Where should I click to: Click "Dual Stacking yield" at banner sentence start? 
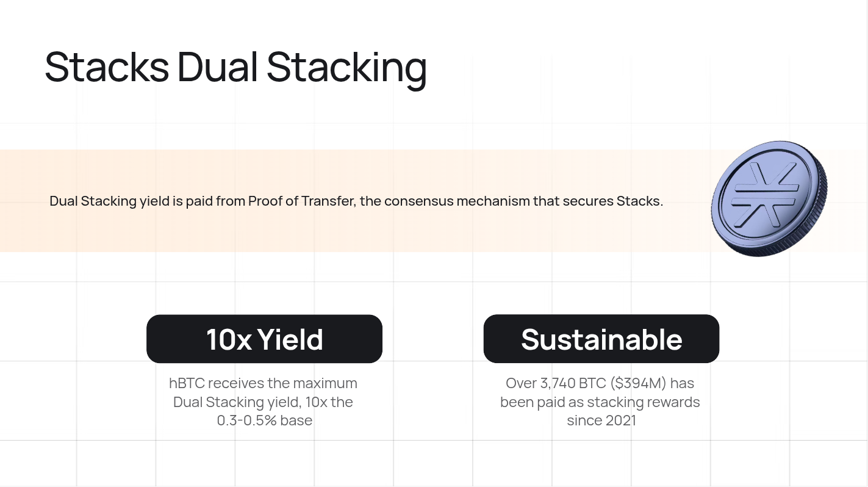click(109, 201)
